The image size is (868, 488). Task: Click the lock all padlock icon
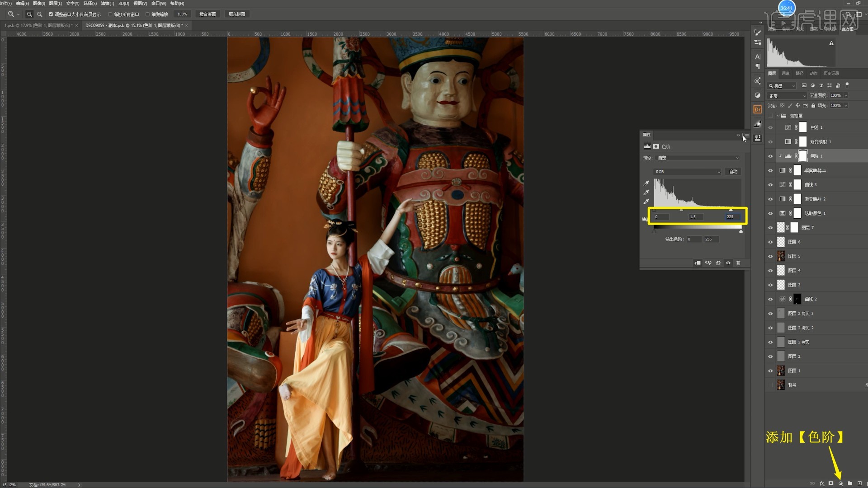tap(813, 106)
